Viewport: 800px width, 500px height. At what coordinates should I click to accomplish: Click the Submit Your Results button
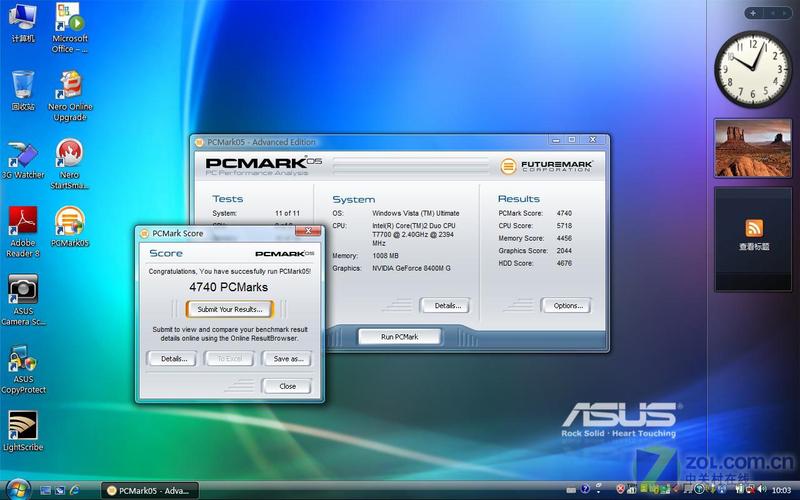click(x=230, y=309)
